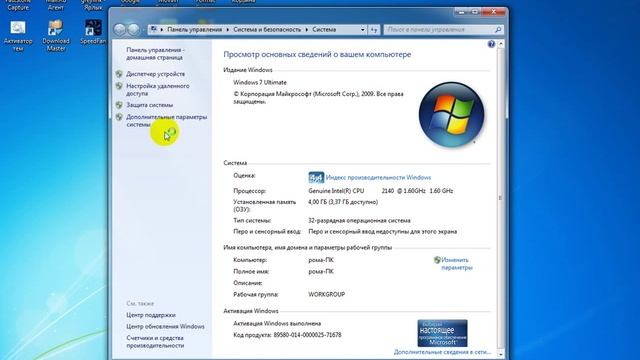Click the page heading Просмотр основных сведений
The height and width of the screenshot is (360, 640).
pyautogui.click(x=317, y=54)
